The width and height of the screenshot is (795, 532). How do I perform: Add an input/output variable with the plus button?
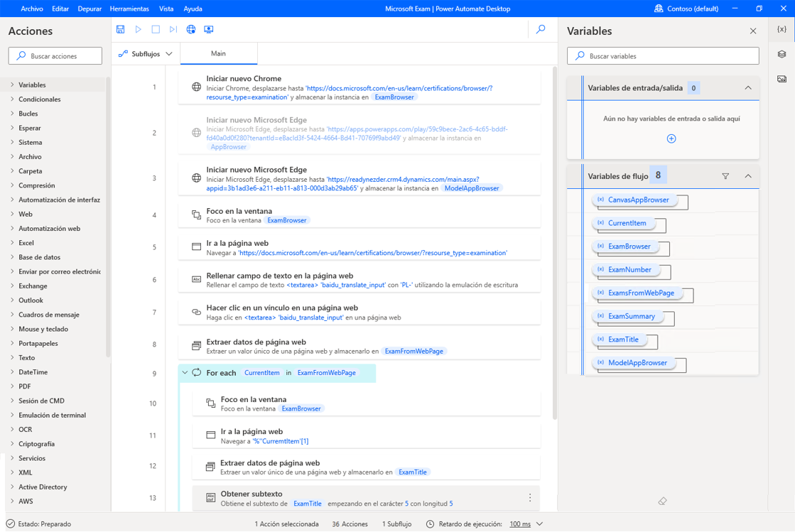coord(671,139)
